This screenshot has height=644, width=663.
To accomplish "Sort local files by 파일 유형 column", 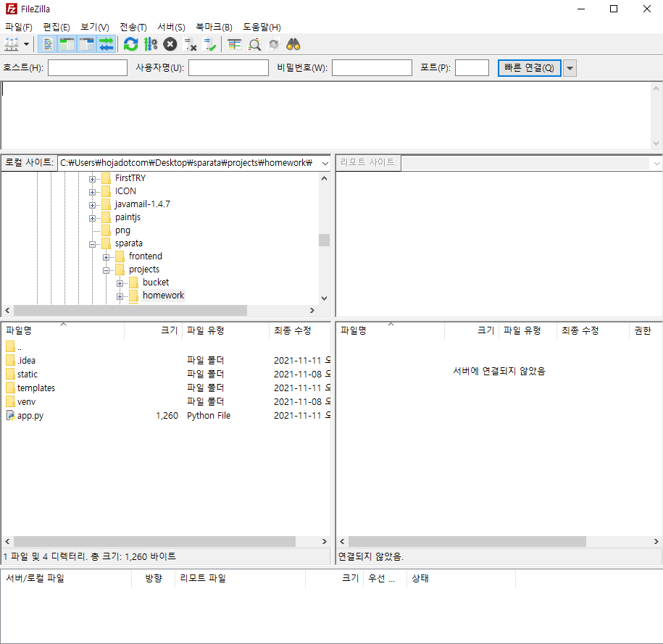I will [x=226, y=330].
